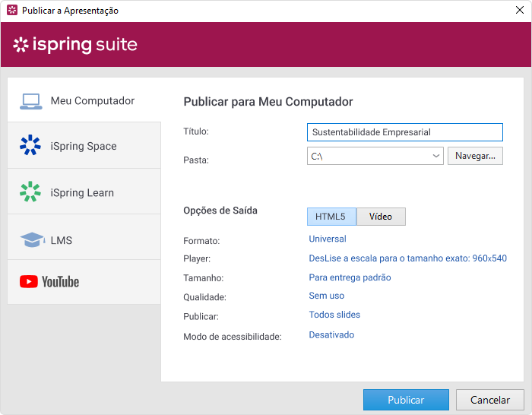532x415 pixels.
Task: Click the Publicar para Meu Computador heading
Action: (x=268, y=102)
